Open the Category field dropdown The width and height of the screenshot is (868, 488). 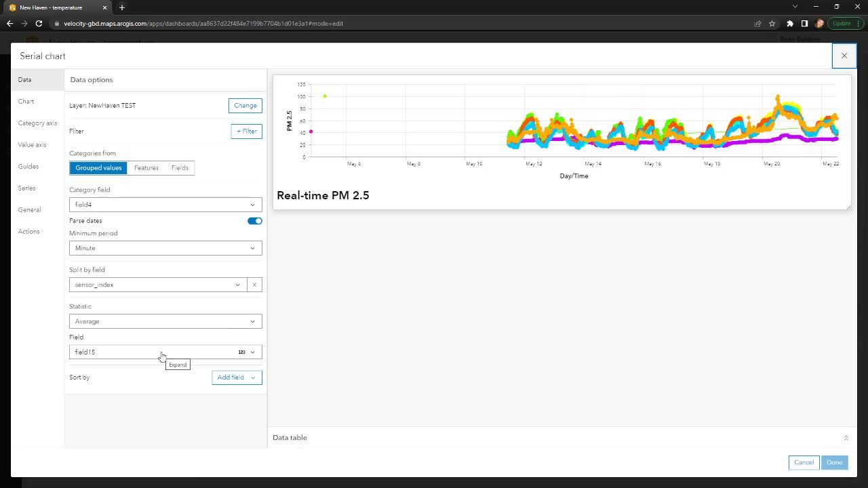click(x=165, y=205)
